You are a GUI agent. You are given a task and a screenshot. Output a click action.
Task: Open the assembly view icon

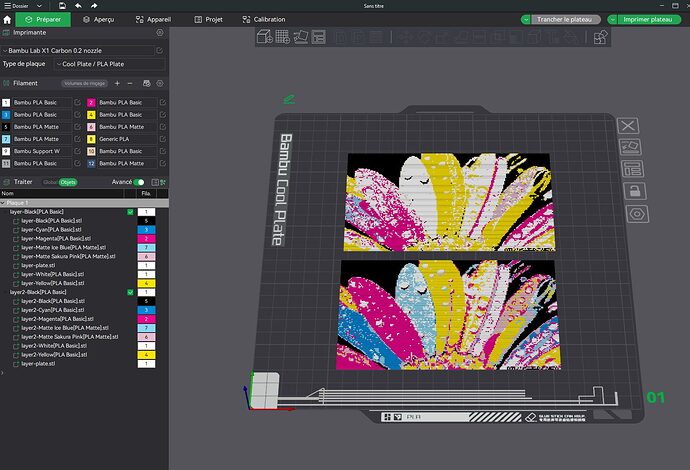tap(600, 37)
